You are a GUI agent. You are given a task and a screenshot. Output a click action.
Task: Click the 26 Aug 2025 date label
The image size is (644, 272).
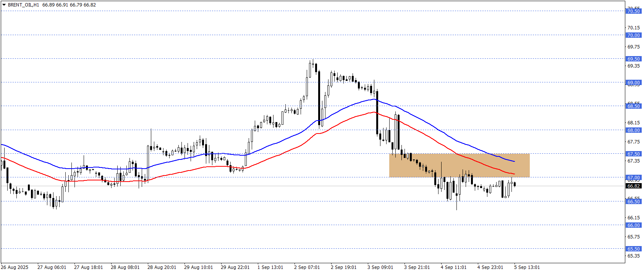tap(15, 267)
